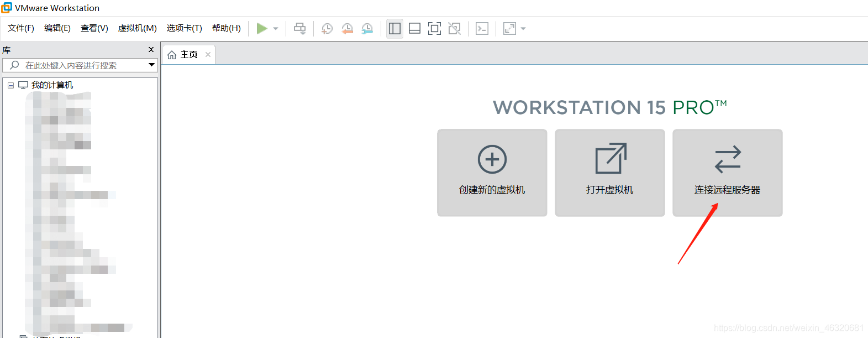Open the 帮助(H) menu
The height and width of the screenshot is (338, 868).
[x=227, y=28]
